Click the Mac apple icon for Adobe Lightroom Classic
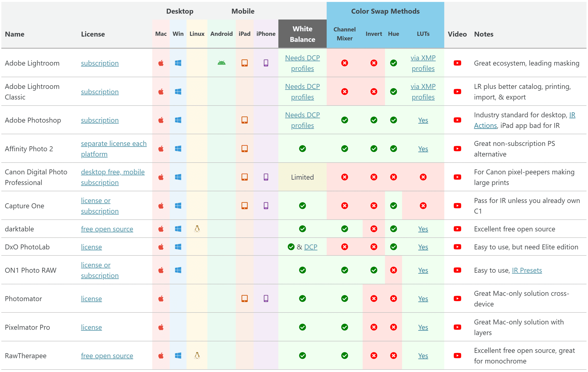This screenshot has height=372, width=588. tap(161, 91)
